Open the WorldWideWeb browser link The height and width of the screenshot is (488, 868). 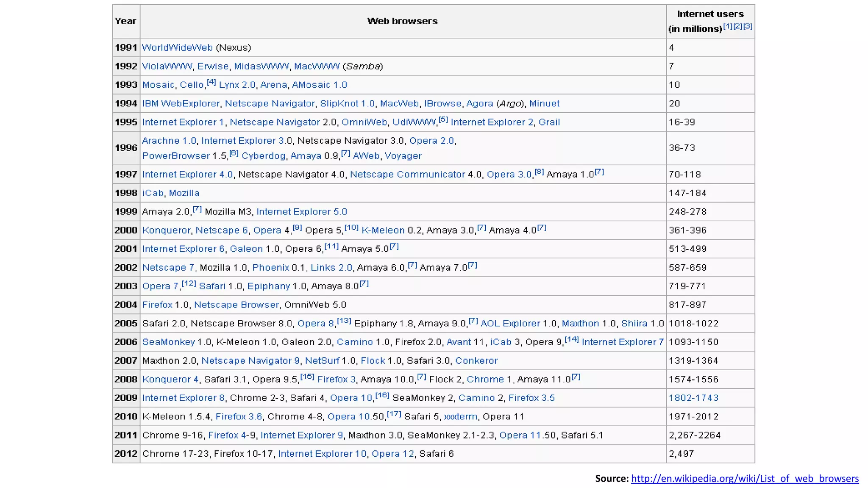(177, 47)
